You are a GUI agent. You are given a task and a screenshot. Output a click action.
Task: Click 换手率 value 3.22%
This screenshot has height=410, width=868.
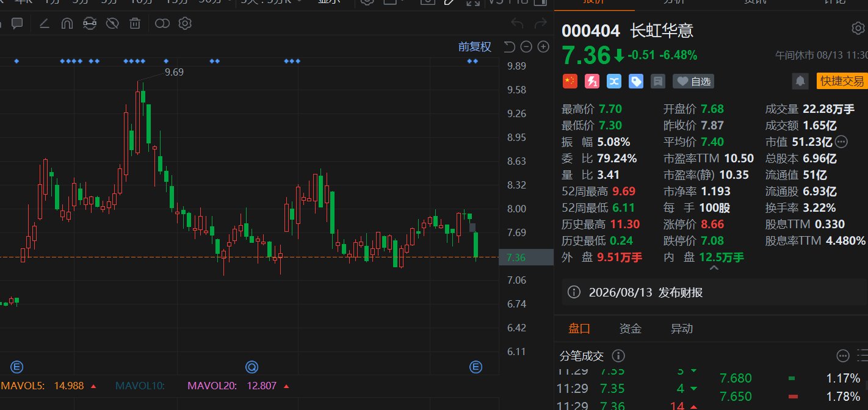819,207
